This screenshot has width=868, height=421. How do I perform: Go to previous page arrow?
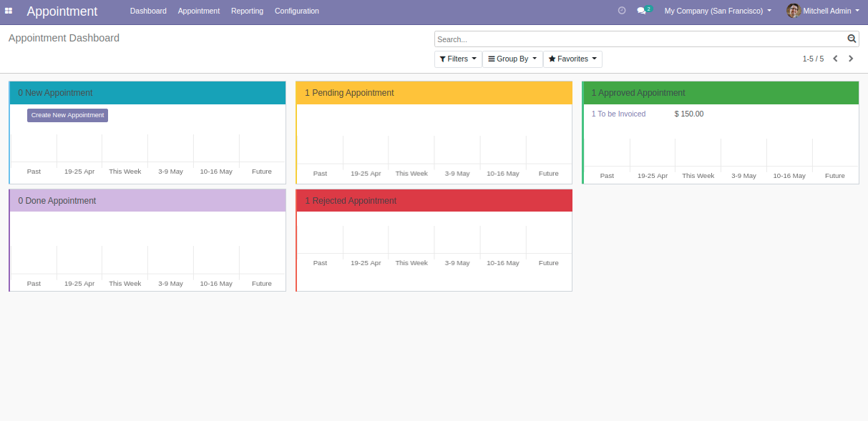pyautogui.click(x=835, y=59)
